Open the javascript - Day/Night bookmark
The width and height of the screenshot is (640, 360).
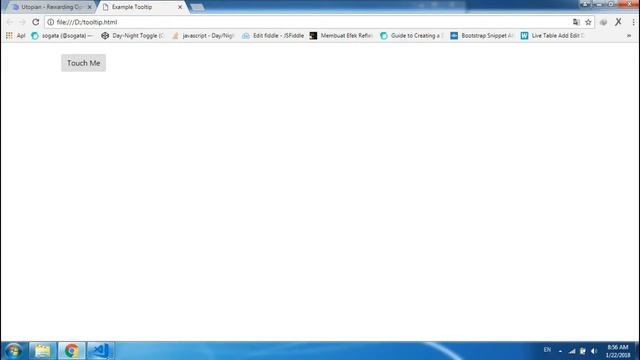[x=203, y=36]
